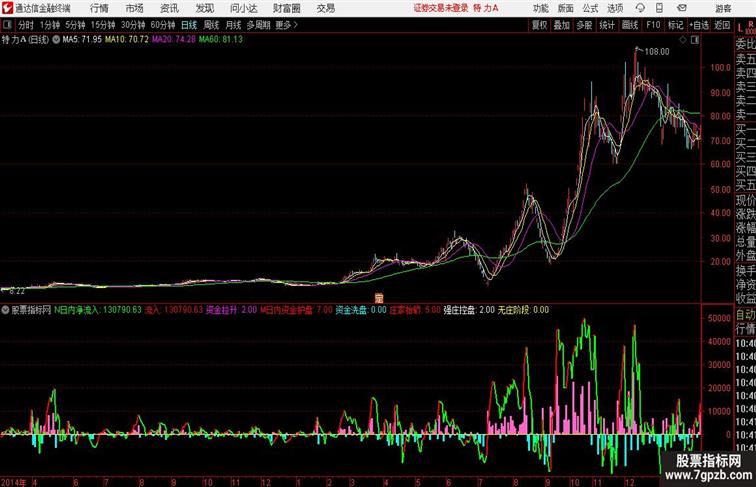Click the 无庄阶段: 0.00 indicator value
This screenshot has width=756, height=487.
pyautogui.click(x=523, y=310)
